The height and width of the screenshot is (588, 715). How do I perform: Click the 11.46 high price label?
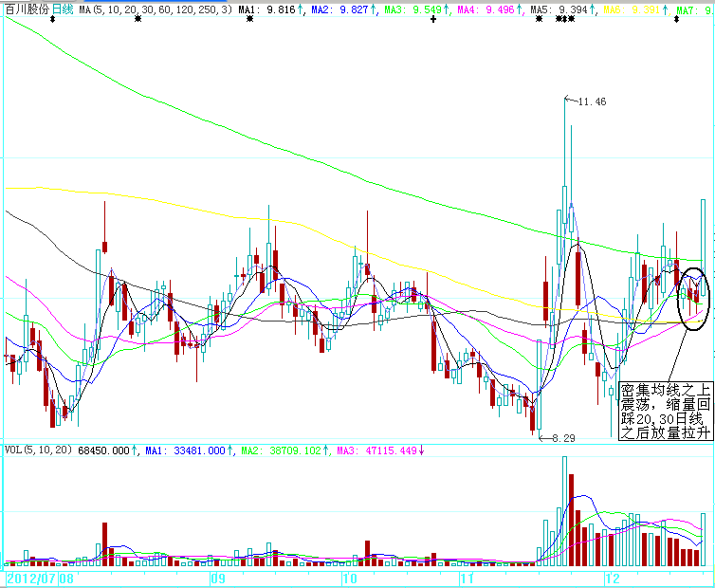pyautogui.click(x=592, y=101)
